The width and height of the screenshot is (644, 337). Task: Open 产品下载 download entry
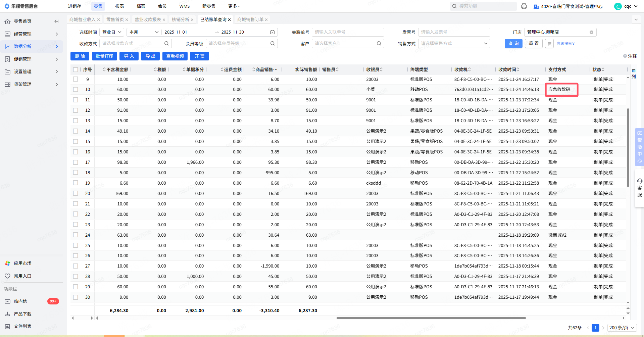pos(22,314)
